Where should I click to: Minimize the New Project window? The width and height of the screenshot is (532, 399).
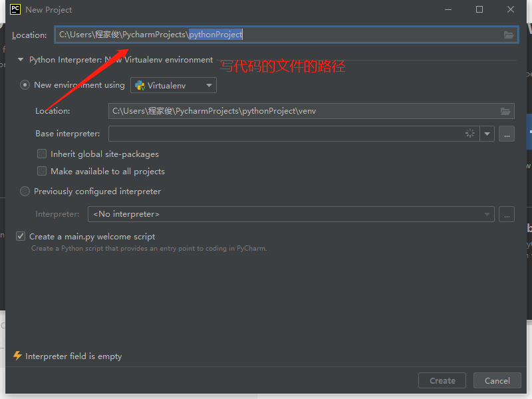448,9
